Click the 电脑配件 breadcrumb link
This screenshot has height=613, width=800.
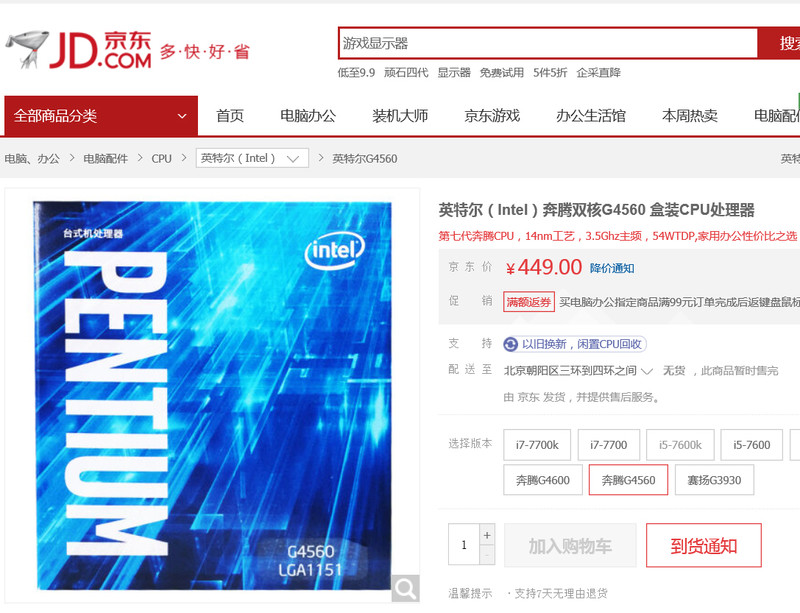click(x=106, y=159)
